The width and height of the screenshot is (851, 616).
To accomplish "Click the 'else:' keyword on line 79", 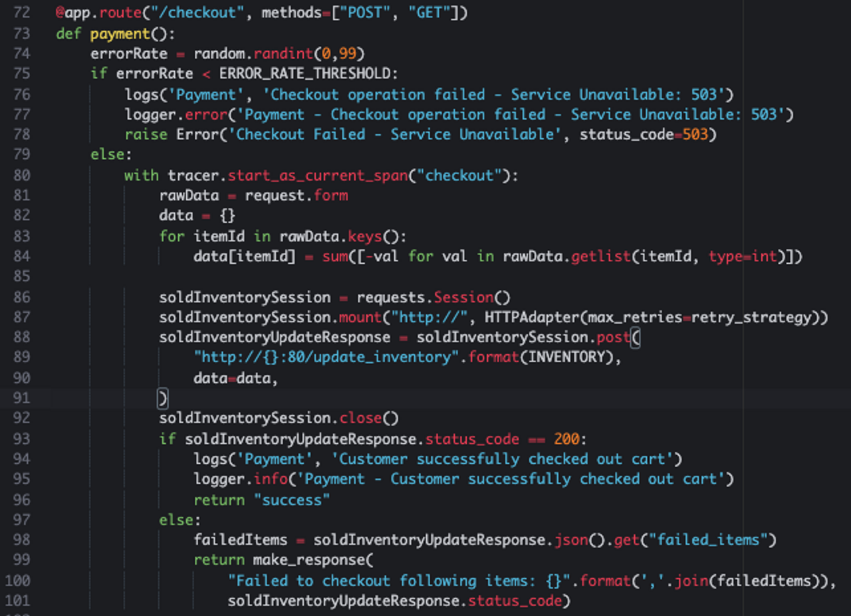I will pyautogui.click(x=112, y=155).
